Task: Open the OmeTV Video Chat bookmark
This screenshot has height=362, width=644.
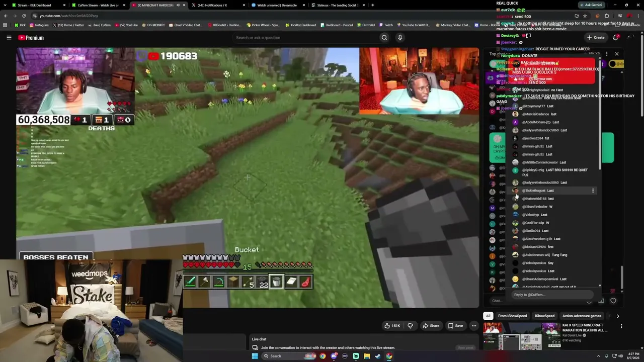Action: [185, 25]
